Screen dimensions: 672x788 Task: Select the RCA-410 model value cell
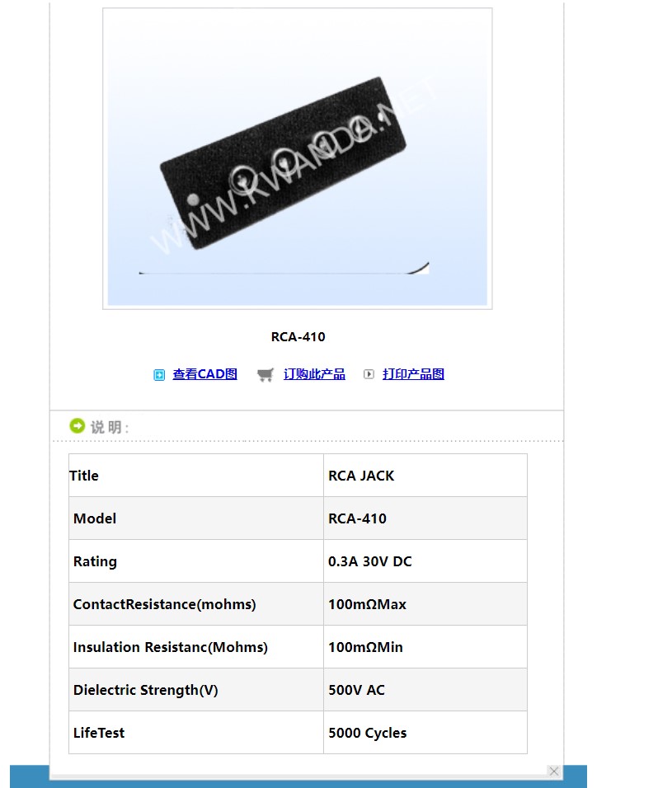click(425, 518)
